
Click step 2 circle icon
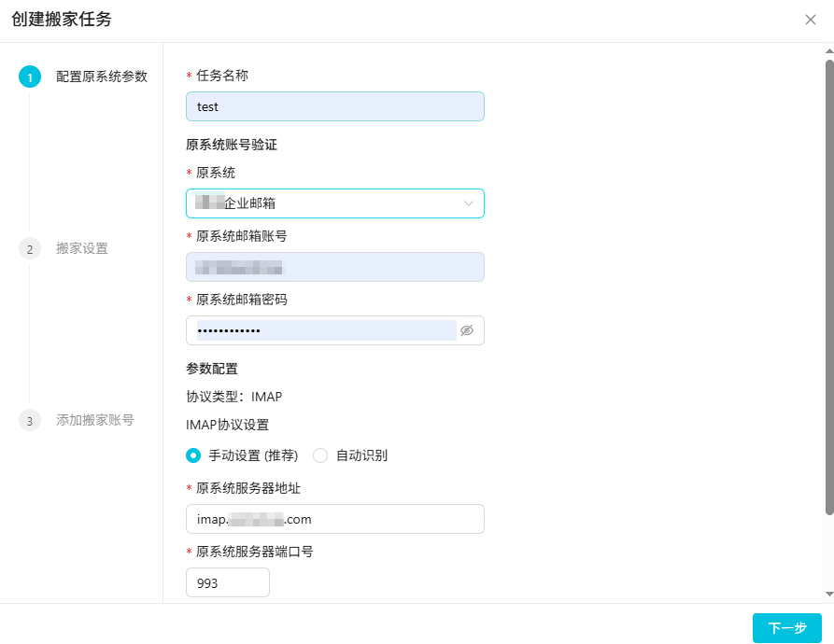tap(30, 249)
